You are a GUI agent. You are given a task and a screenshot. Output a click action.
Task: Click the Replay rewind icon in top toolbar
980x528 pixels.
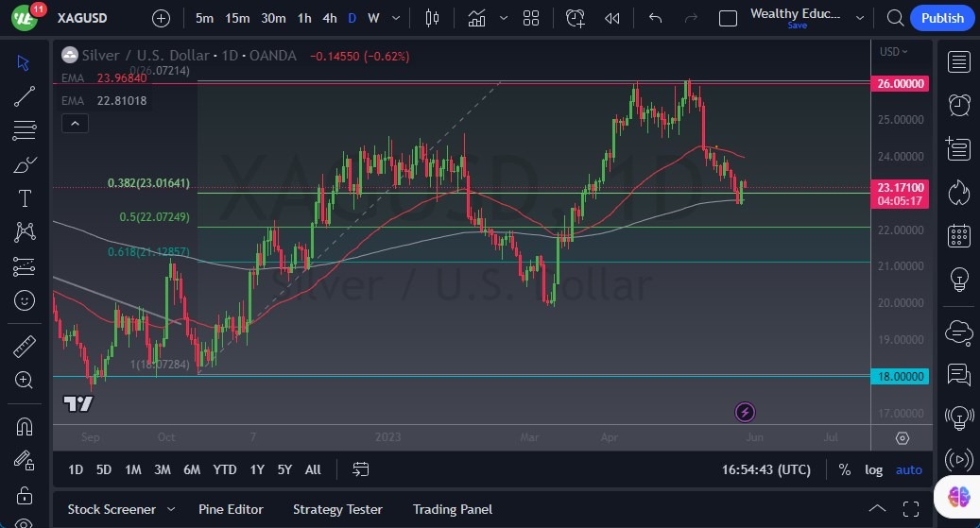(612, 18)
